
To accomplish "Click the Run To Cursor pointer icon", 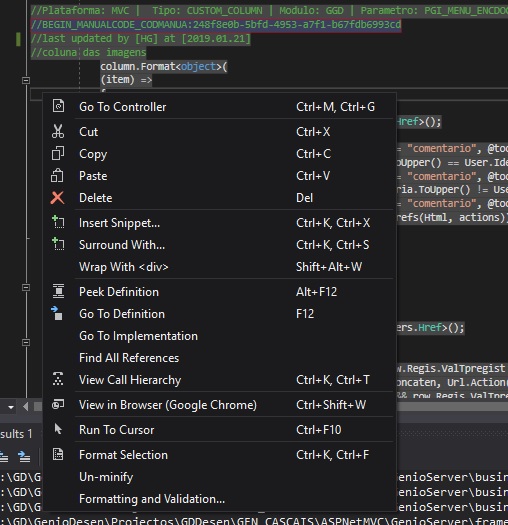I will 58,429.
